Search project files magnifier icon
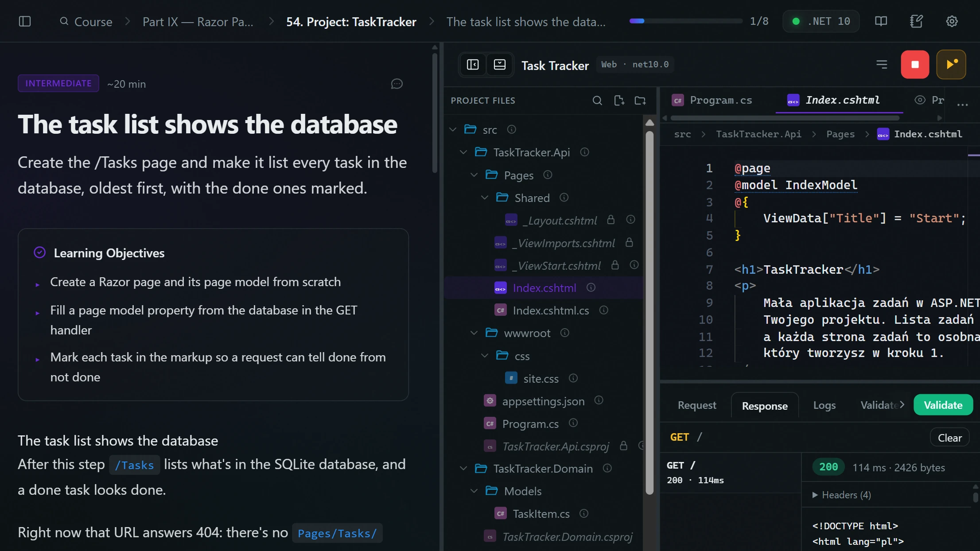The image size is (980, 551). point(597,101)
